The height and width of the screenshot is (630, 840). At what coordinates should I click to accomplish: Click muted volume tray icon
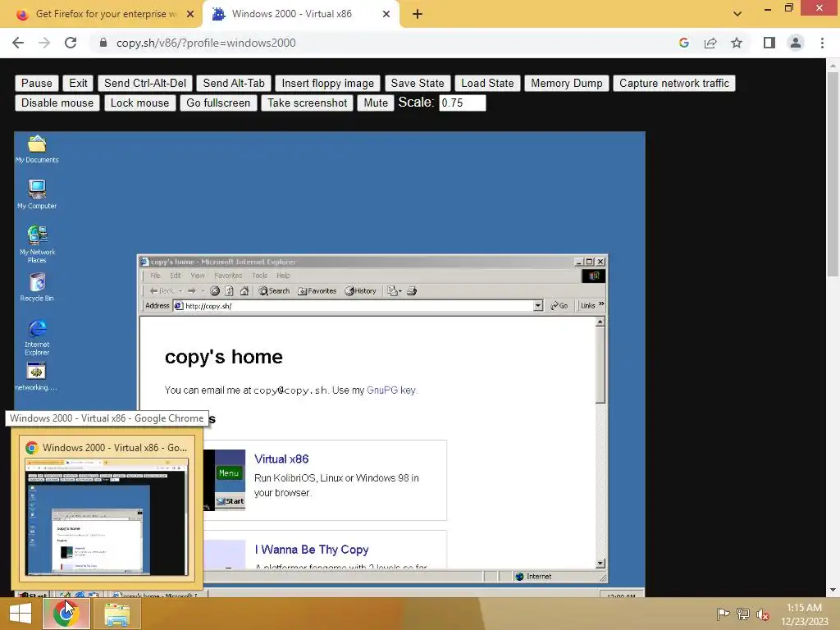pyautogui.click(x=763, y=614)
